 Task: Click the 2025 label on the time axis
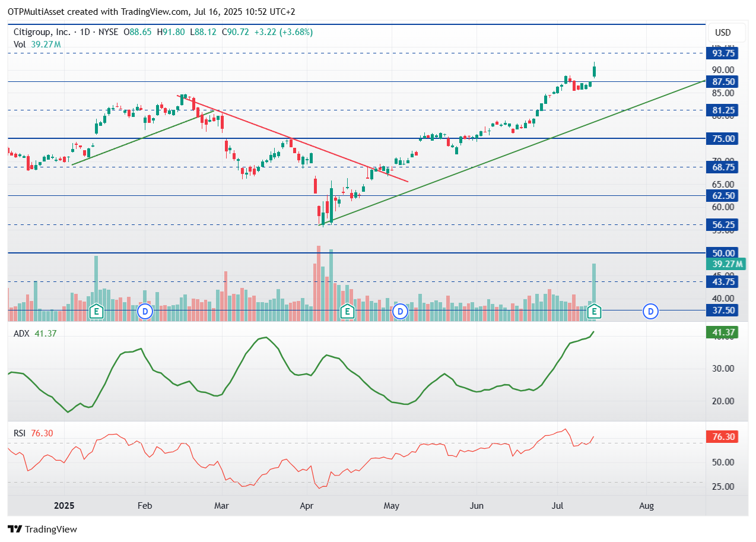64,506
